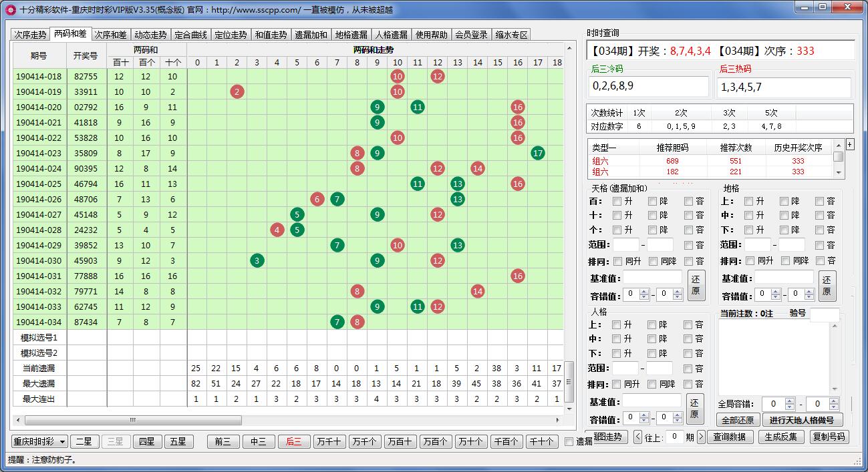The height and width of the screenshot is (472, 868).
Task: Click the plus icon above the 类型一 recommendation table
Action: (x=850, y=144)
